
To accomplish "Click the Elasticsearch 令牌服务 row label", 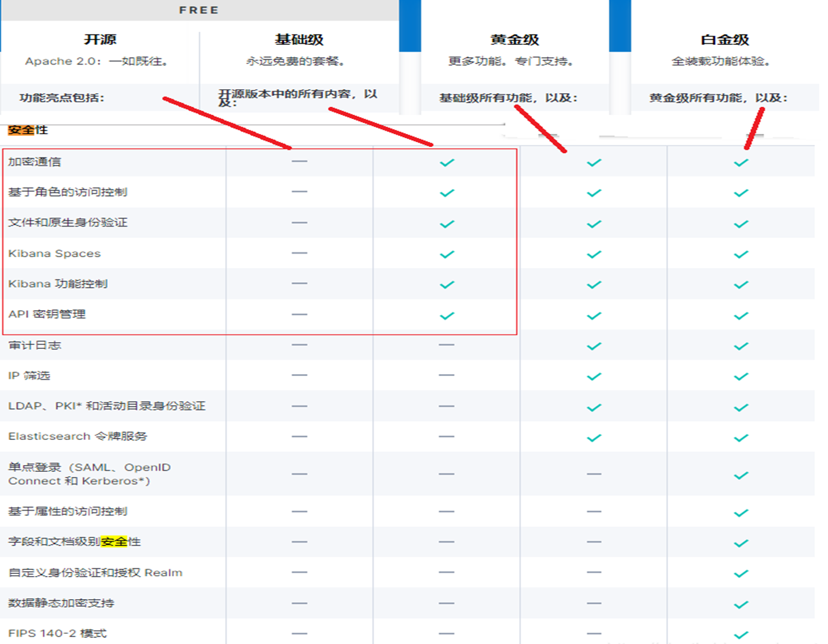I will coord(78,436).
